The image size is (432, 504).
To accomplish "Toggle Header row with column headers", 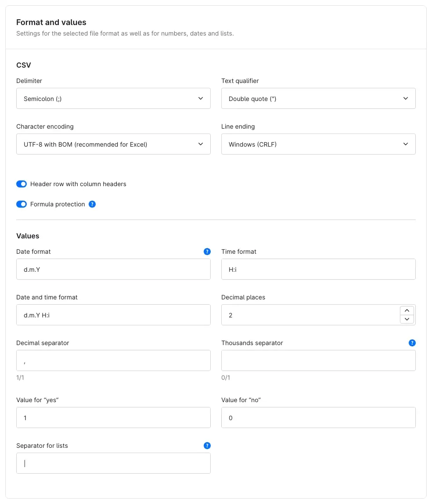I will pyautogui.click(x=22, y=184).
